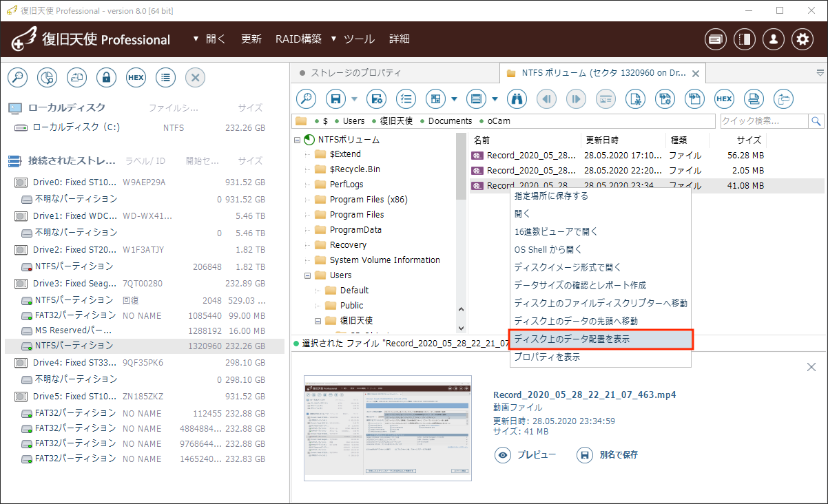The height and width of the screenshot is (504, 828).
Task: Click the file-system scan magnifier icon in file toolbar
Action: tap(306, 98)
